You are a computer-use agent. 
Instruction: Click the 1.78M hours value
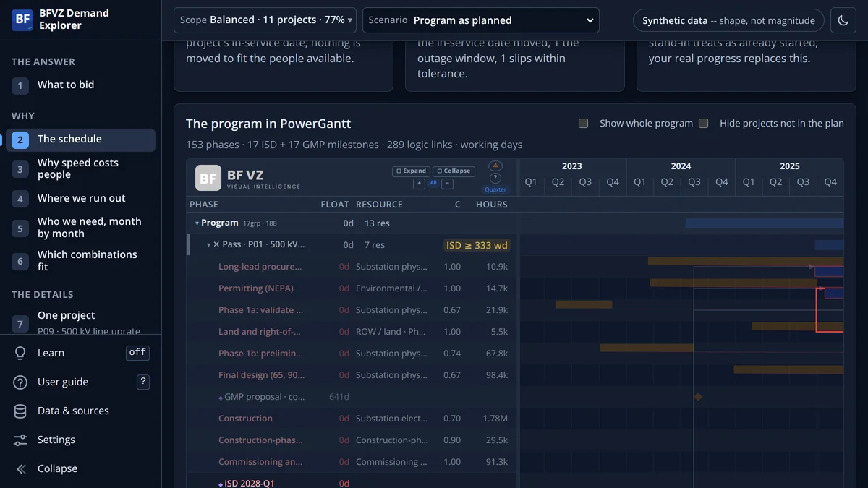tap(495, 419)
